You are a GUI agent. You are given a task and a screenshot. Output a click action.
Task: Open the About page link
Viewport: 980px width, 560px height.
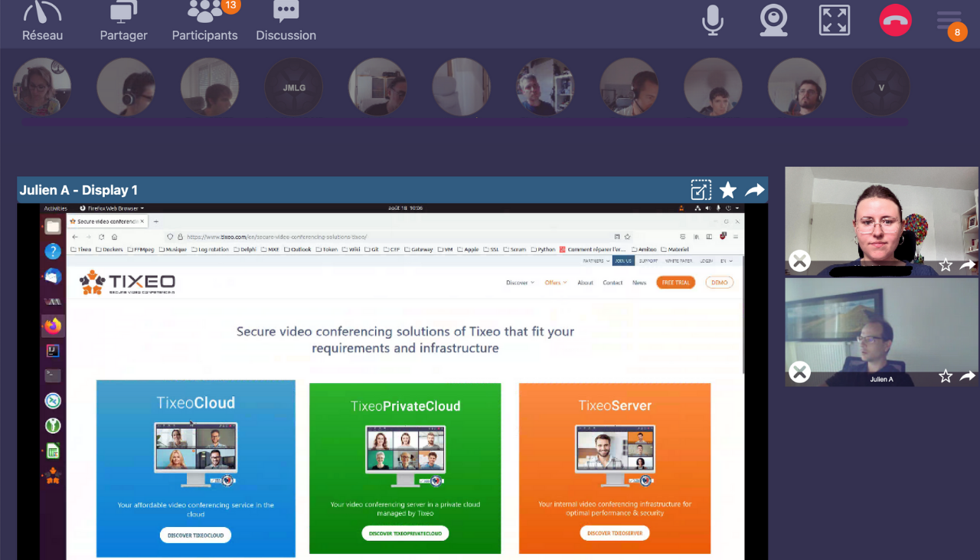point(585,283)
